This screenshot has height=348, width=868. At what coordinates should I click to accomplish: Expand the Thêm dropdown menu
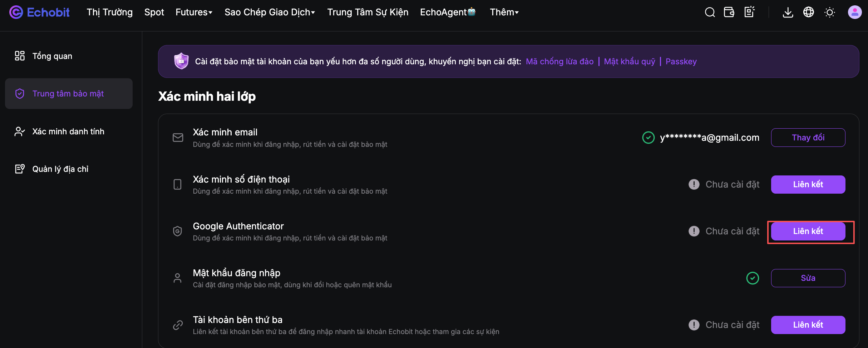pyautogui.click(x=504, y=12)
